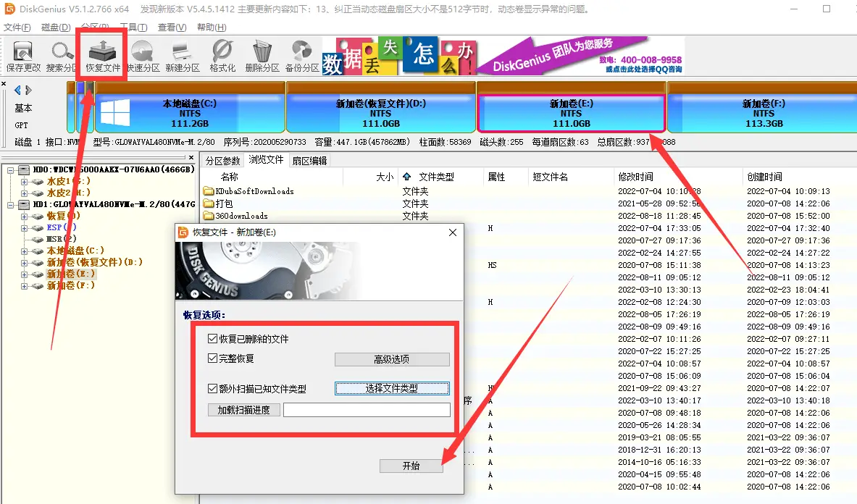Expand the ESP partition node
857x504 pixels.
24,228
